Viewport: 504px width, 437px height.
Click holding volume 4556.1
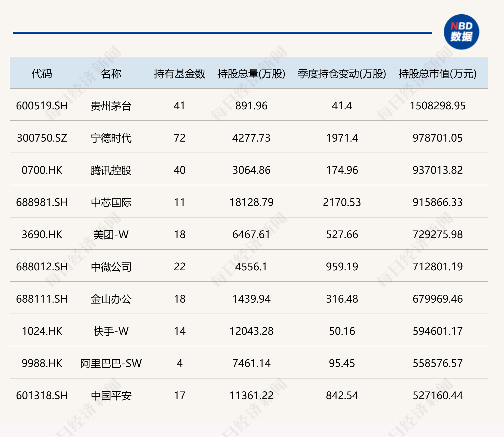(x=251, y=267)
